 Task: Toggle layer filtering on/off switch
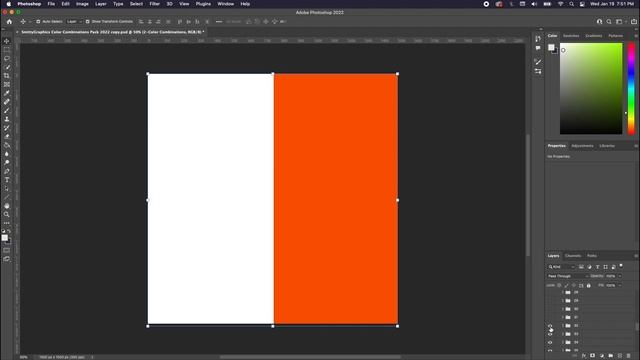[621, 266]
